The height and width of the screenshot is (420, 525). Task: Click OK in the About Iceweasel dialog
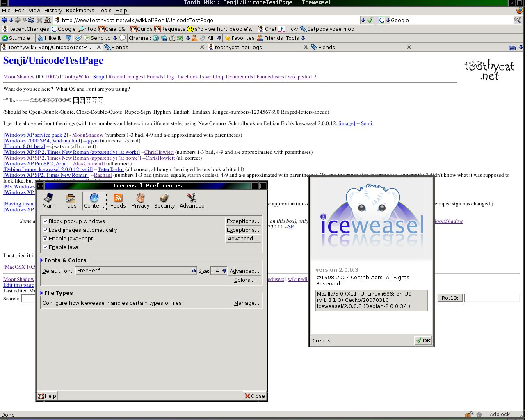pyautogui.click(x=423, y=340)
